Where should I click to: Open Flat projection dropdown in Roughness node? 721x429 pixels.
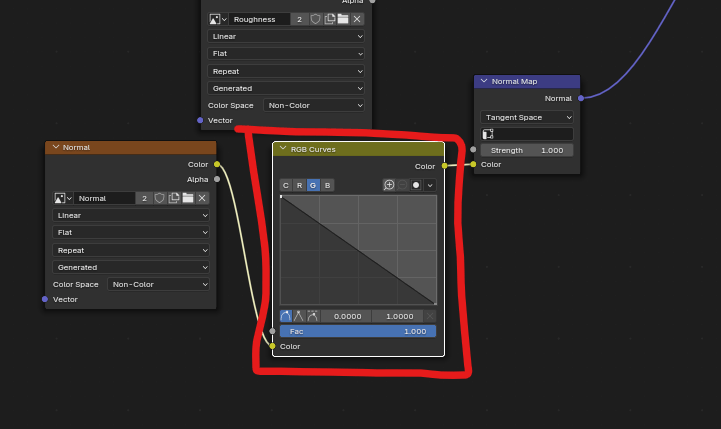[286, 53]
